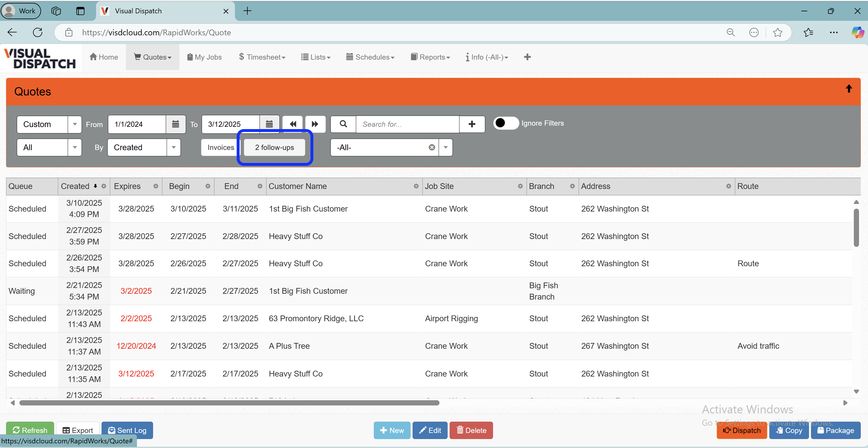
Task: Export the quotes list
Action: pyautogui.click(x=78, y=430)
